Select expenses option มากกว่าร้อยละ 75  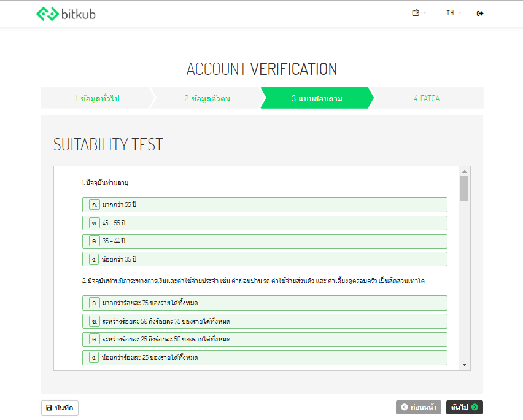265,303
